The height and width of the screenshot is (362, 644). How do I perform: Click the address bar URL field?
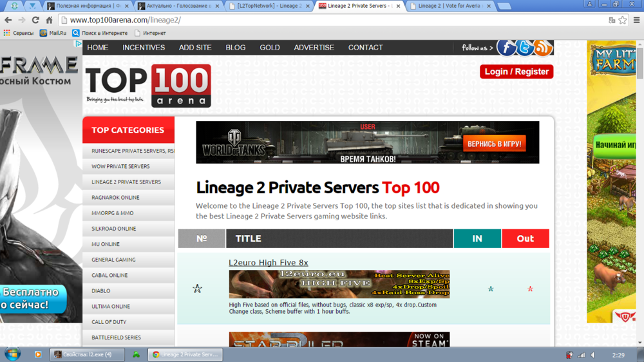(322, 20)
